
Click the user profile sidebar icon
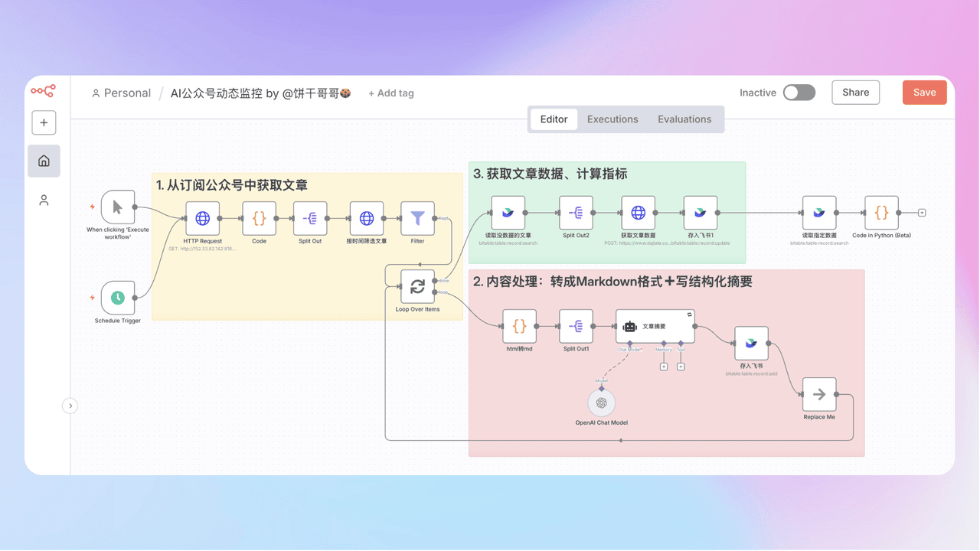(x=44, y=201)
